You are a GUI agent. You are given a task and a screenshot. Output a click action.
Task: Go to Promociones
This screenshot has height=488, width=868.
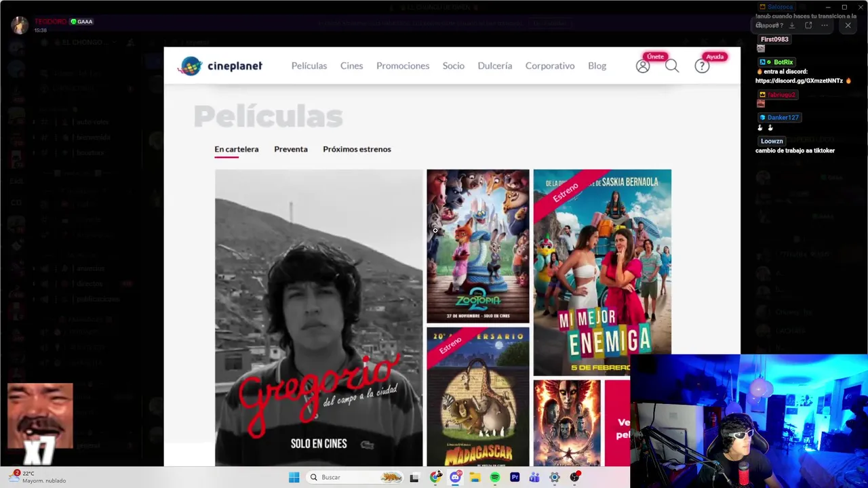pos(403,66)
